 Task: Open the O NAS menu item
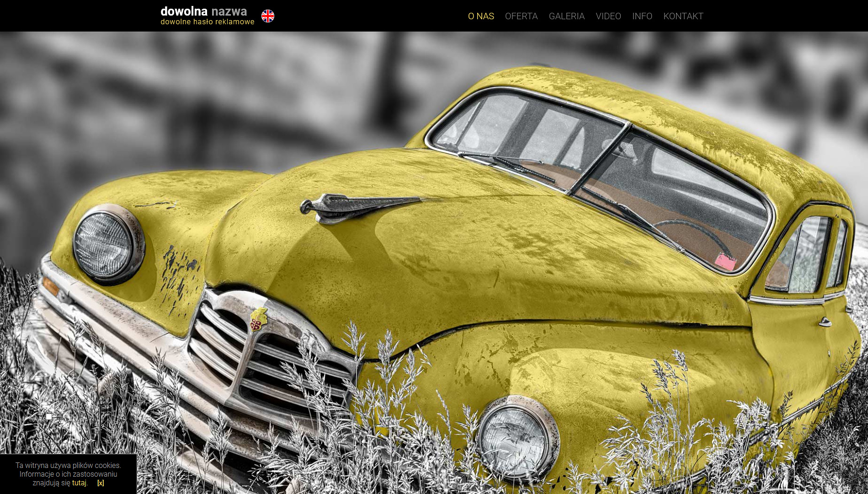[x=481, y=16]
